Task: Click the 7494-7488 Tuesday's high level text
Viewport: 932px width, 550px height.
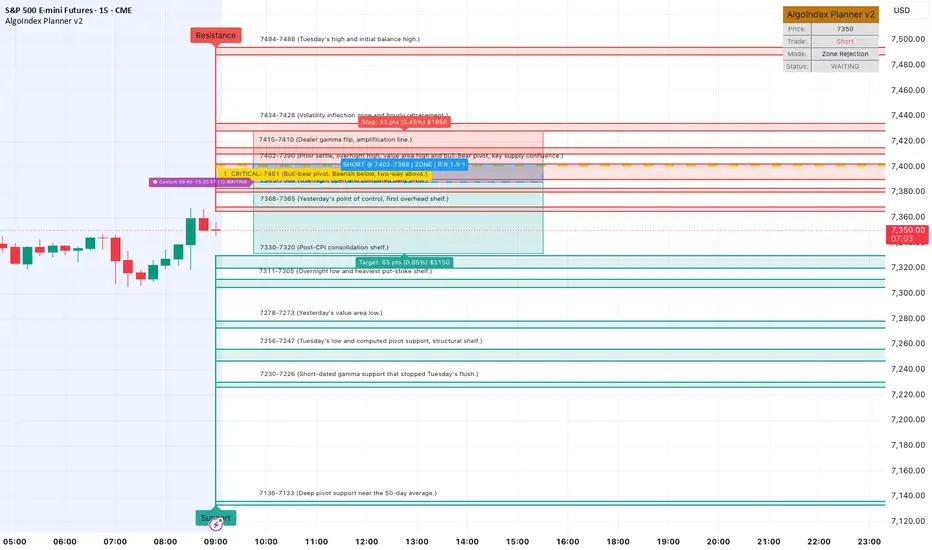Action: 339,39
